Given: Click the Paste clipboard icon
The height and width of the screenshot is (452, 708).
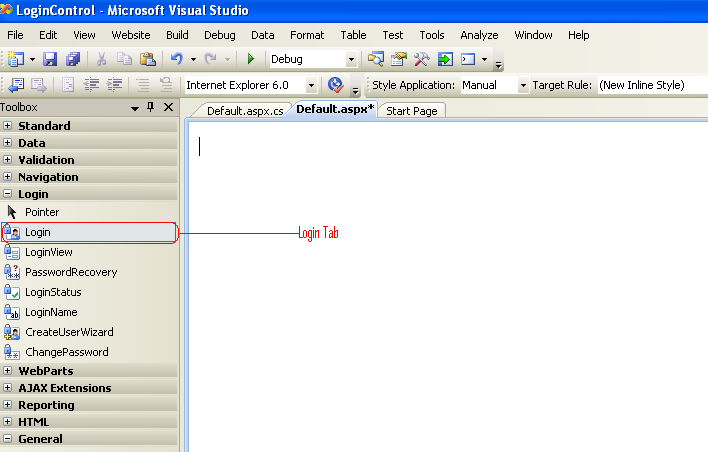Looking at the screenshot, I should click(148, 59).
